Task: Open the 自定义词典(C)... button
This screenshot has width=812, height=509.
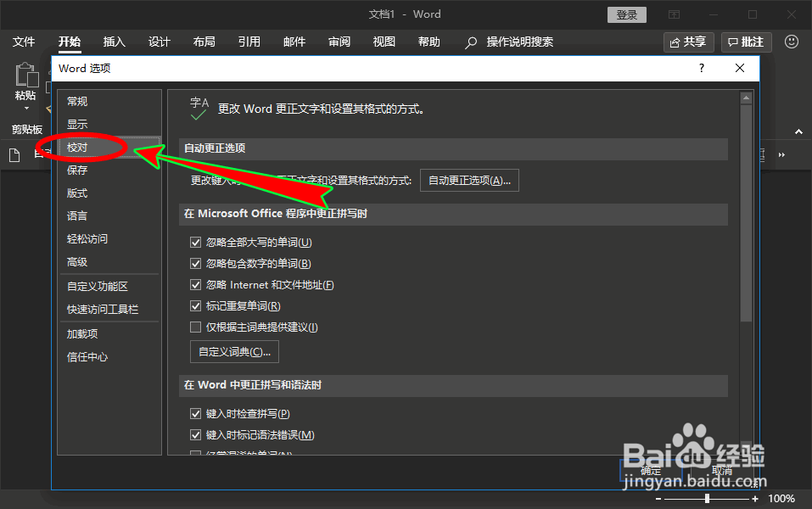Action: tap(234, 351)
